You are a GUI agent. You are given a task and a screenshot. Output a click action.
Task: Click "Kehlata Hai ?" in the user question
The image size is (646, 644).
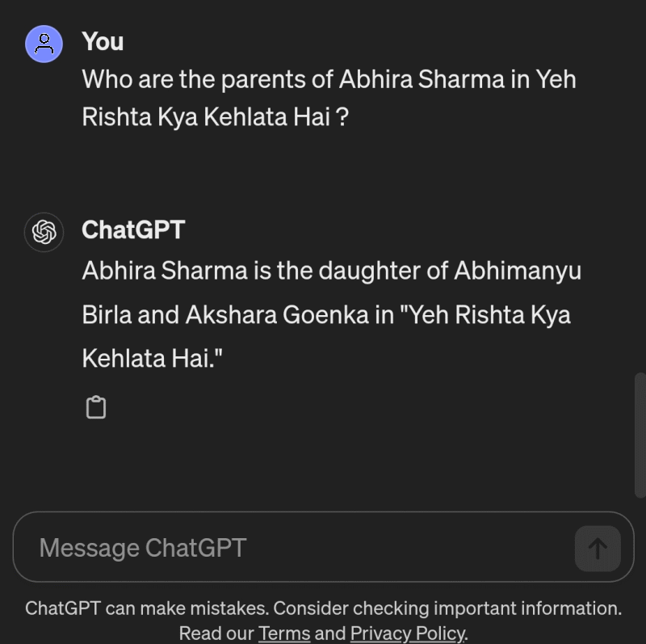coord(275,117)
